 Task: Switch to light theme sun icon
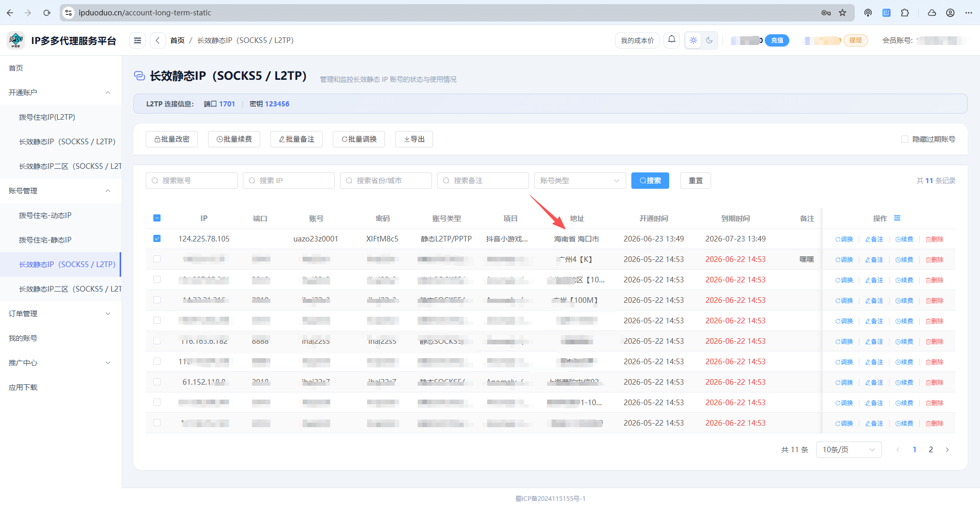coord(693,40)
